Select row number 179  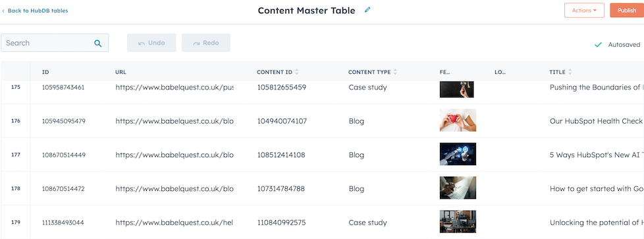coord(16,222)
